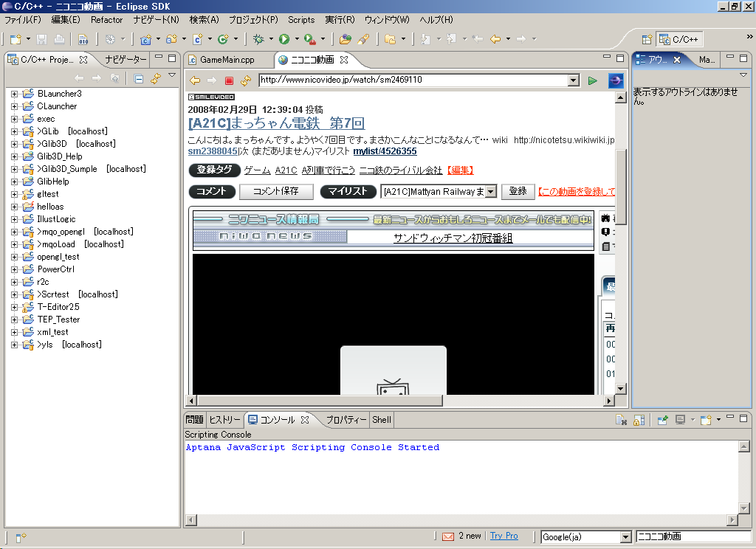Click the yellow Back navigation arrow in main toolbar
This screenshot has width=756, height=549.
tap(495, 39)
